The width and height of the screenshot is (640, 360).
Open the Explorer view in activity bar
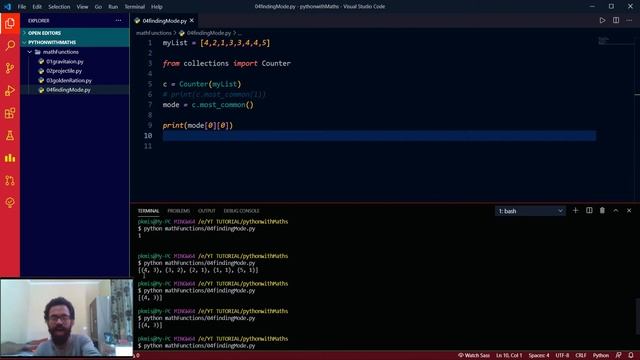click(10, 23)
